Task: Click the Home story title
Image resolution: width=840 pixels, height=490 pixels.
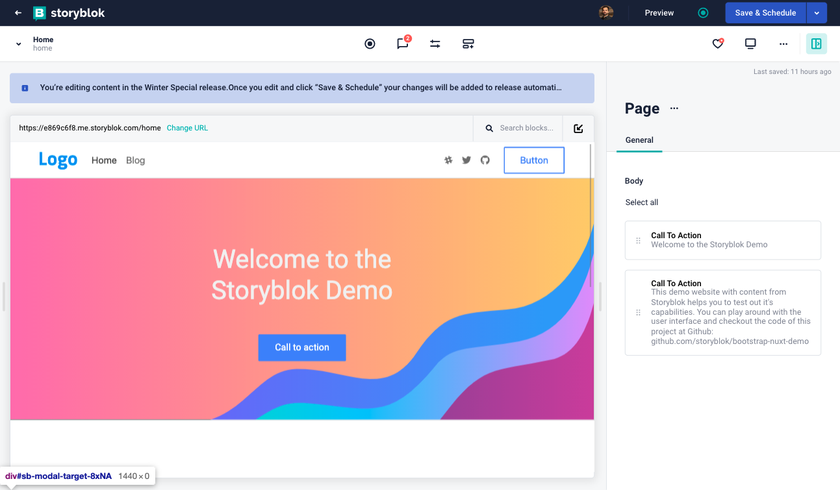Action: (43, 40)
